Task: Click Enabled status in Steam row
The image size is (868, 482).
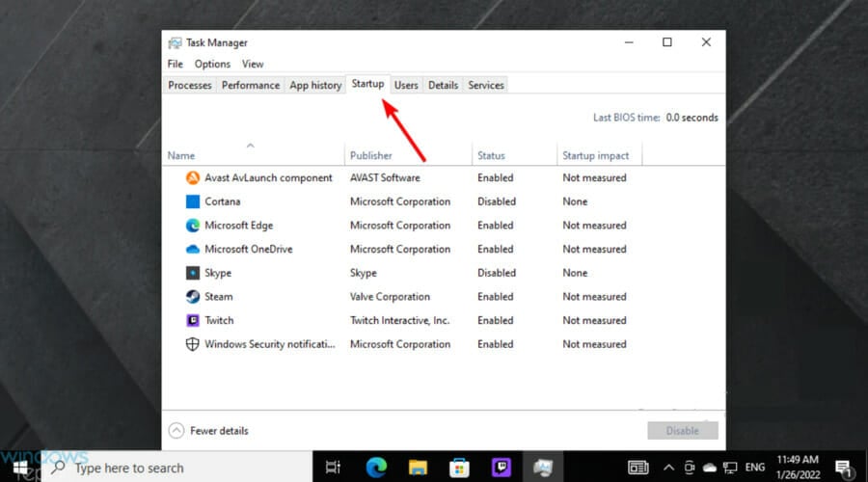Action: pos(496,297)
